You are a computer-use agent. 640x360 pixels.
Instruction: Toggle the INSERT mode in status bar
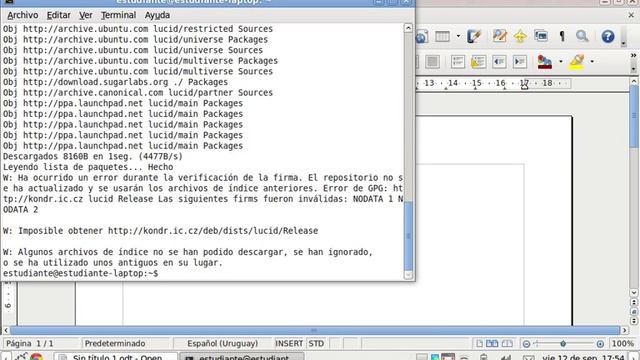click(289, 343)
